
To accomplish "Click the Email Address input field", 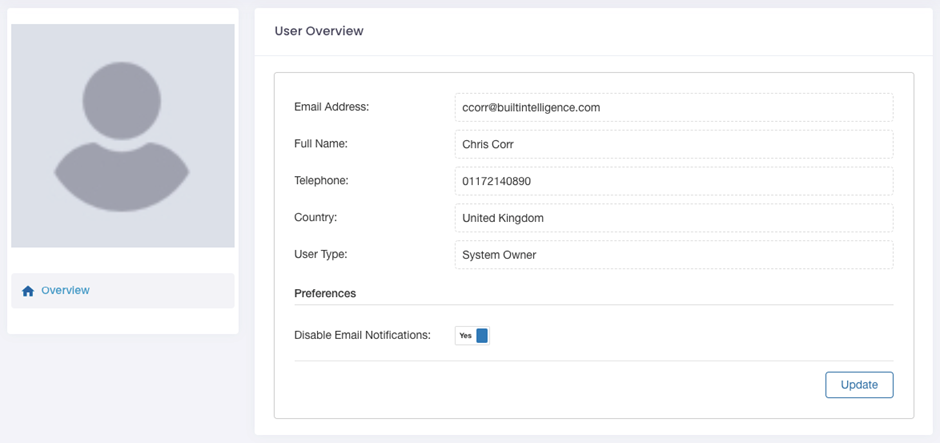I will coord(674,108).
